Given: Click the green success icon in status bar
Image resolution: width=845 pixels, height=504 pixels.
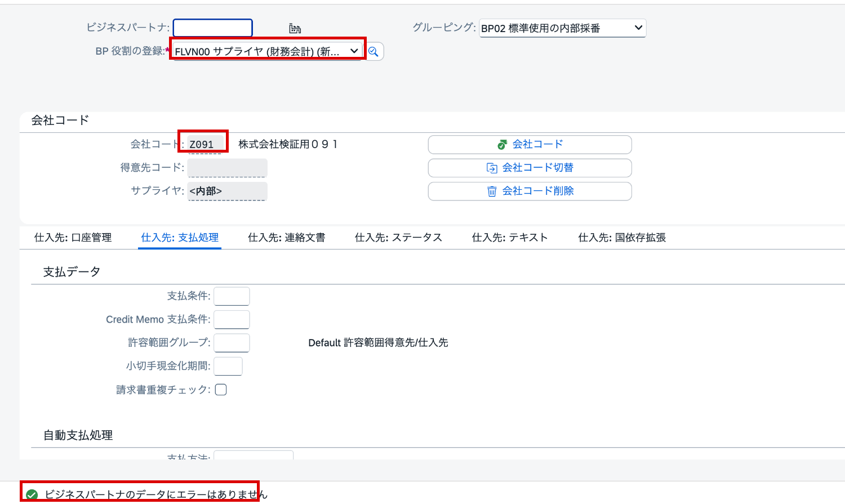Looking at the screenshot, I should click(32, 494).
